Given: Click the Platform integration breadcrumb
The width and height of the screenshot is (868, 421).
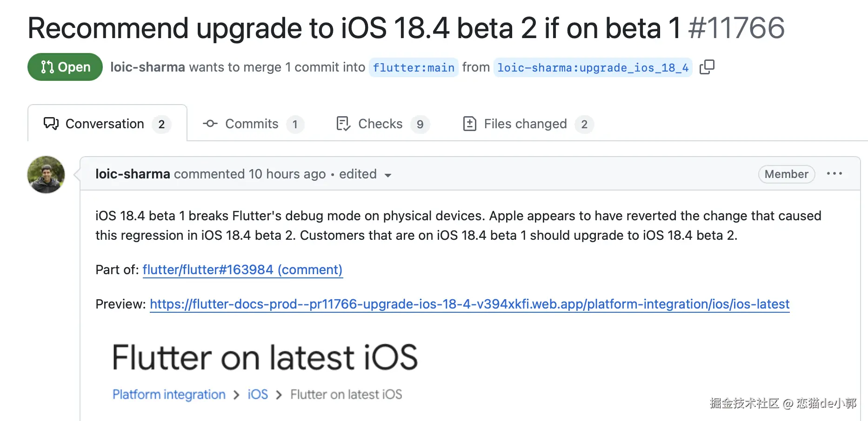Looking at the screenshot, I should click(169, 395).
